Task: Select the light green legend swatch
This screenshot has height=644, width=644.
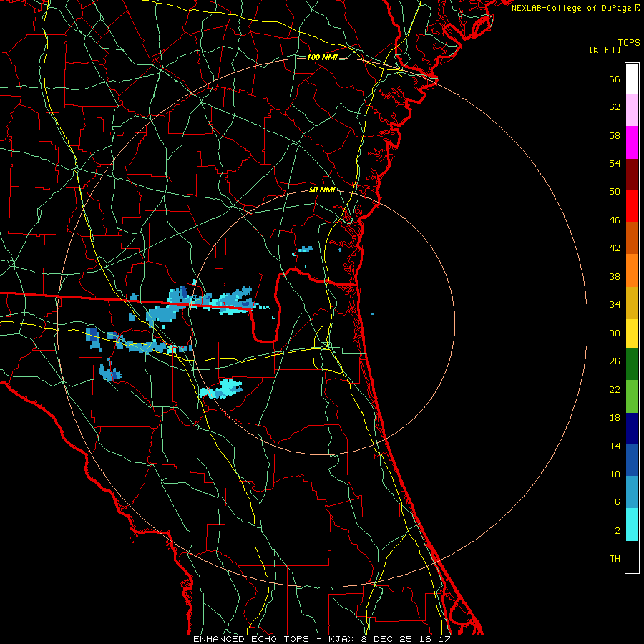Action: pos(632,396)
